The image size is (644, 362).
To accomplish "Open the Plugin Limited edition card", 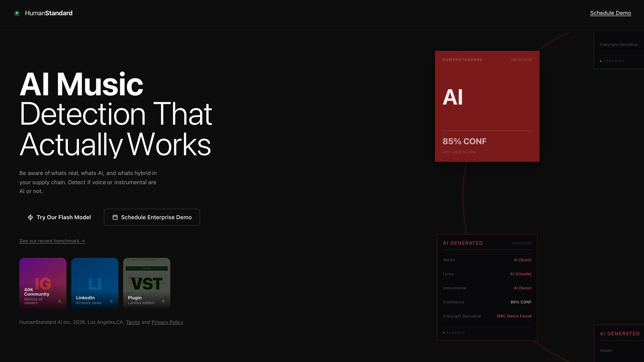I will 147,284.
